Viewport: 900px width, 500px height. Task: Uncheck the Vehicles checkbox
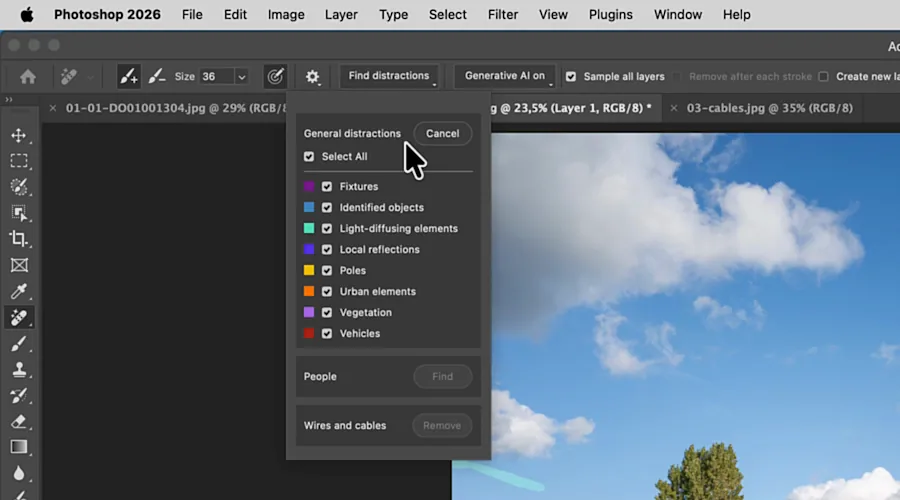327,334
